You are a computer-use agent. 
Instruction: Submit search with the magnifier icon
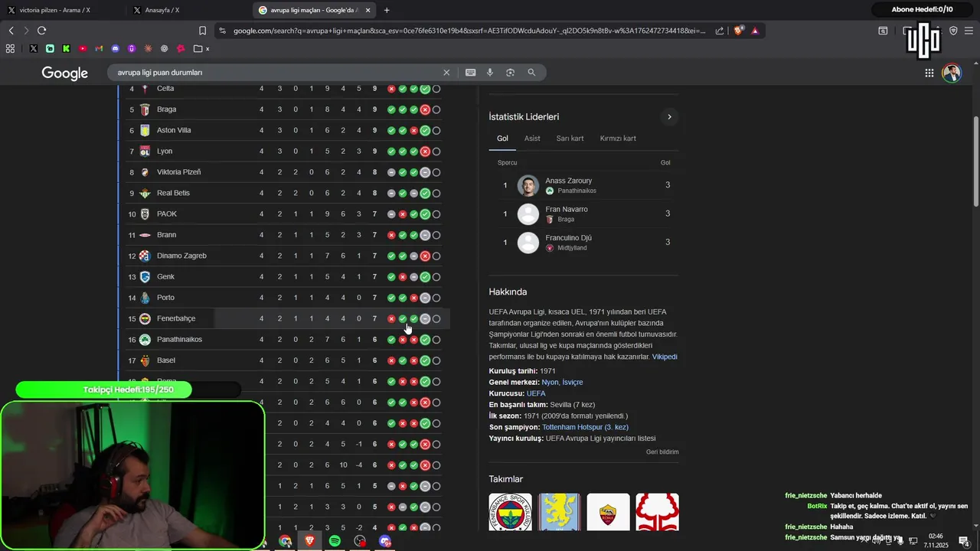[531, 72]
